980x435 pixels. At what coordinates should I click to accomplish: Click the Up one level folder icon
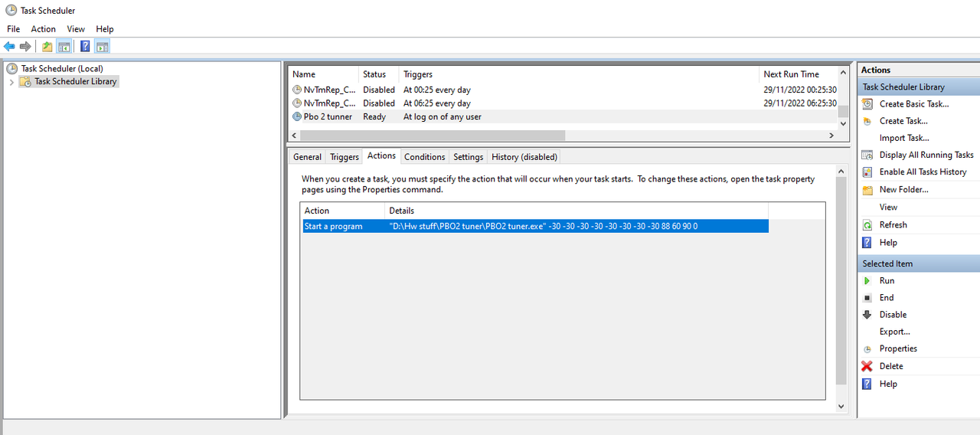[47, 47]
